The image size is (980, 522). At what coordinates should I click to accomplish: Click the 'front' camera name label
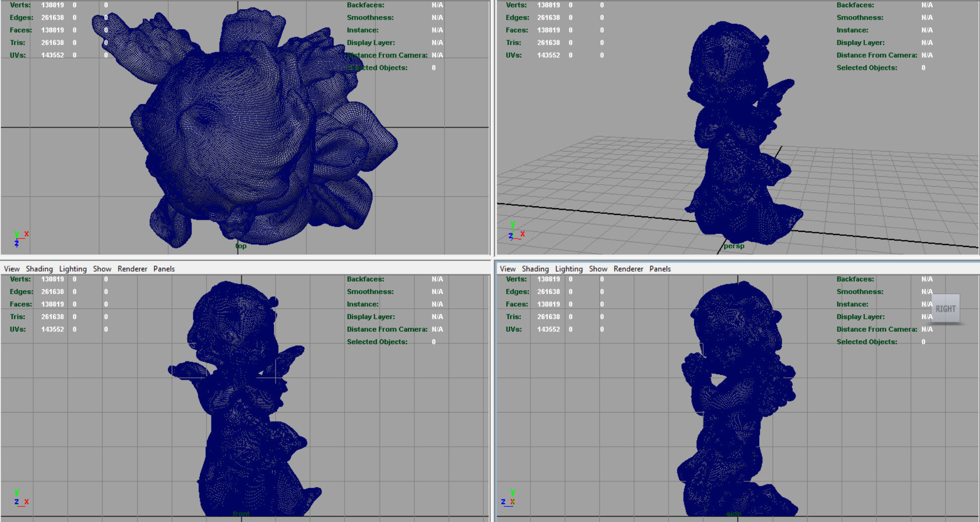point(241,513)
